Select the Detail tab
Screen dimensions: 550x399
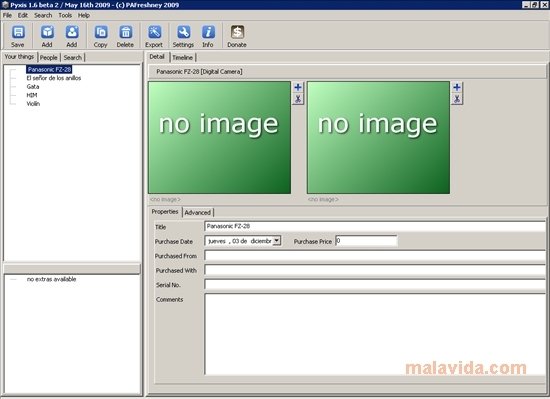point(157,57)
